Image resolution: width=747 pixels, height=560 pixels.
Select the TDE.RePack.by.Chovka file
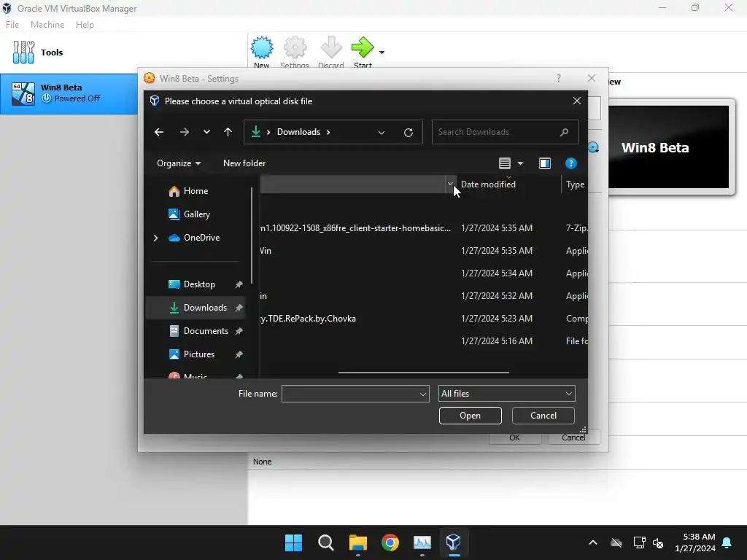click(x=424, y=319)
